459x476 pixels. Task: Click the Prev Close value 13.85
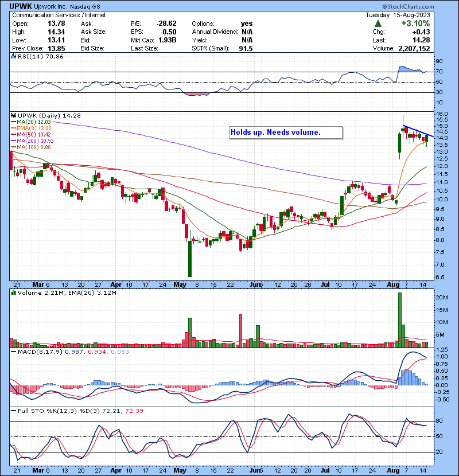click(x=56, y=48)
